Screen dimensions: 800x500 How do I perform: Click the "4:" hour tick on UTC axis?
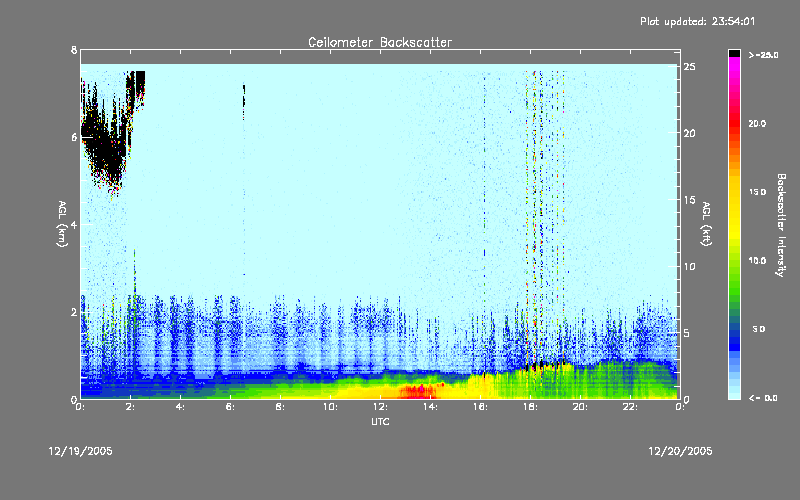coord(180,407)
